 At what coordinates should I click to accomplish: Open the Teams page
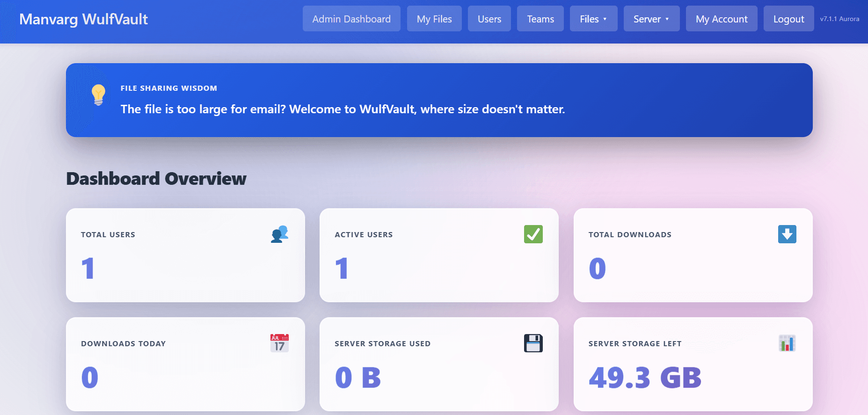pyautogui.click(x=540, y=19)
